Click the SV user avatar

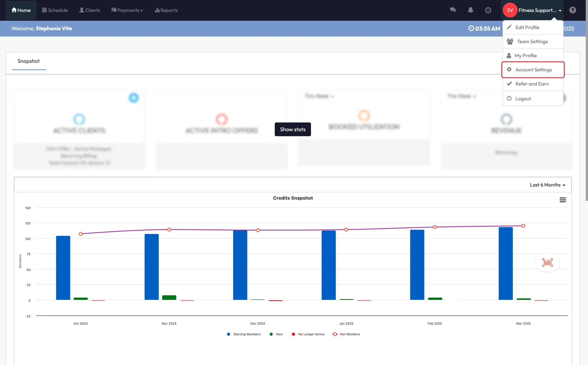pyautogui.click(x=510, y=10)
